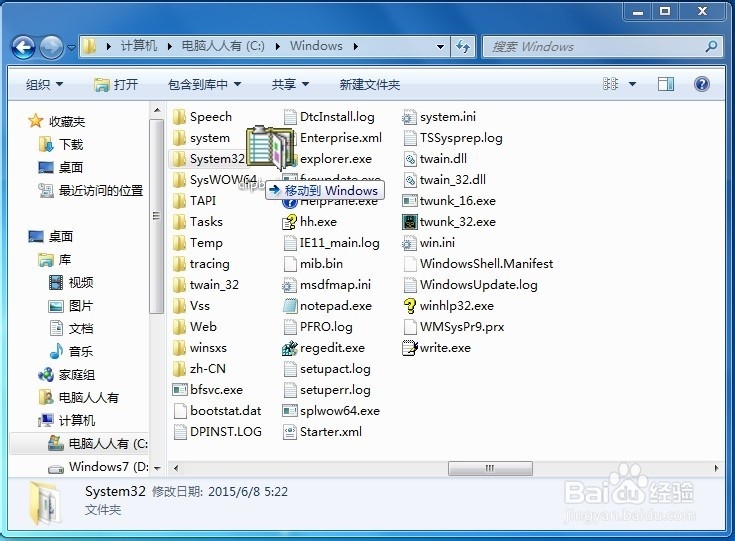Click the Forward navigation arrow

pyautogui.click(x=51, y=47)
